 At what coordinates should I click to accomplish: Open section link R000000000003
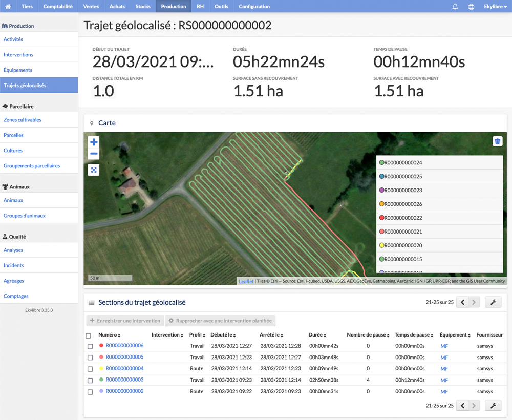point(124,380)
